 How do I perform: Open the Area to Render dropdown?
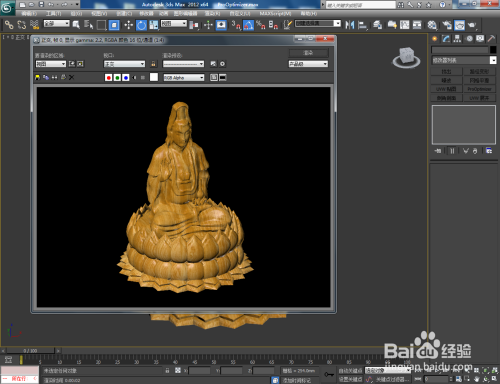[51, 64]
